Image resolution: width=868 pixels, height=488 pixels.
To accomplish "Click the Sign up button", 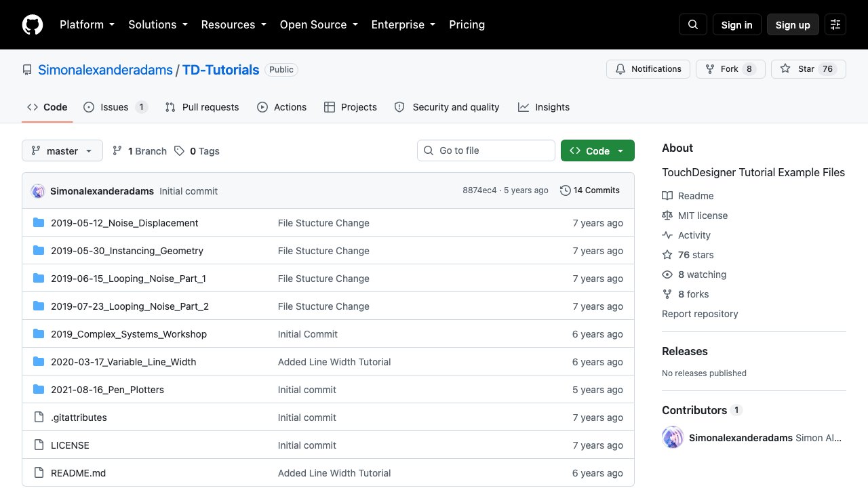I will coord(793,25).
